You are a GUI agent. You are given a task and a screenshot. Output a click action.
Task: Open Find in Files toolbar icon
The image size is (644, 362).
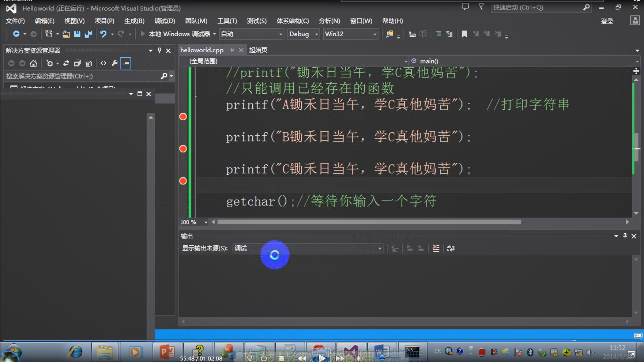click(x=389, y=34)
